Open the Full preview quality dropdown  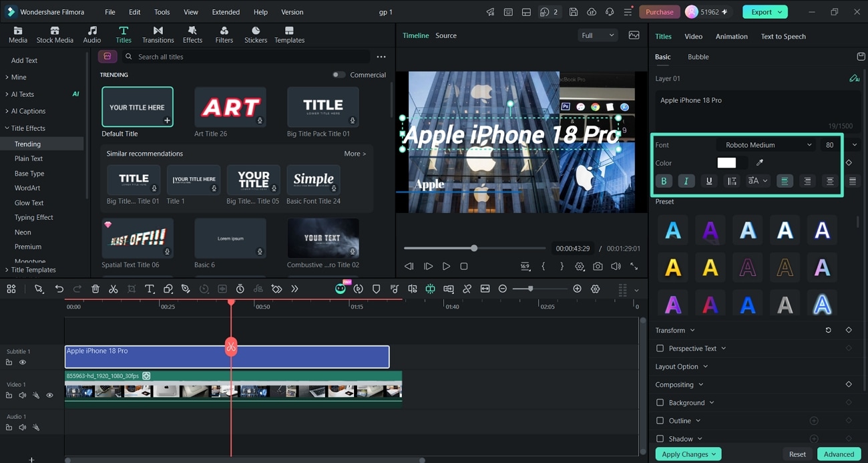pos(598,35)
